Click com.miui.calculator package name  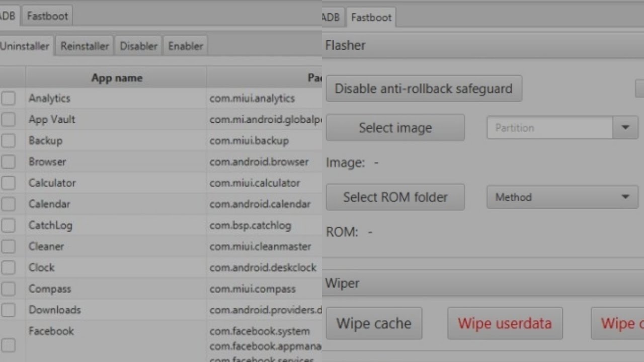[255, 183]
